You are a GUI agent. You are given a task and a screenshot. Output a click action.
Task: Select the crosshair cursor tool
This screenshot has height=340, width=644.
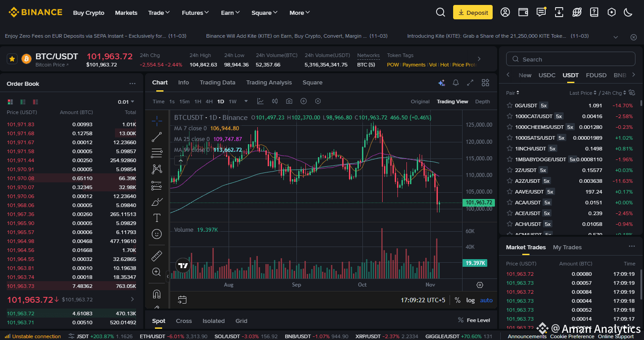click(157, 120)
